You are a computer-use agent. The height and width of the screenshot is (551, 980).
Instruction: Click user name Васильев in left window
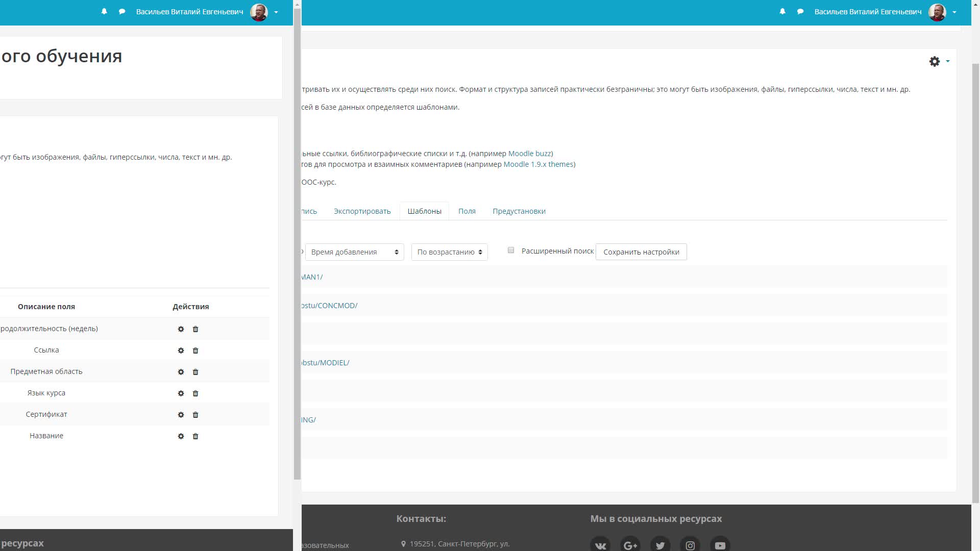tap(189, 12)
